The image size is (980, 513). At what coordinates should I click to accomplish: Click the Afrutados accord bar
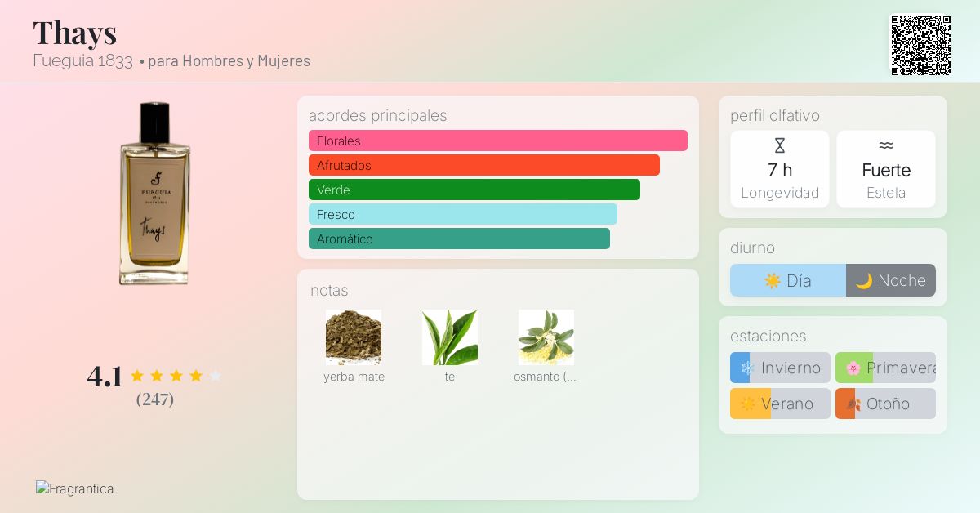[483, 165]
